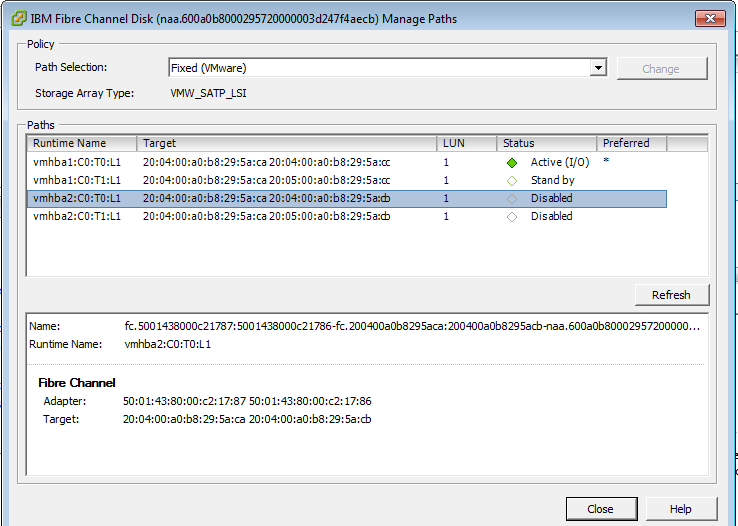The width and height of the screenshot is (738, 526).
Task: Click VMW_SATP_LSI storage array type value
Action: pyautogui.click(x=209, y=93)
